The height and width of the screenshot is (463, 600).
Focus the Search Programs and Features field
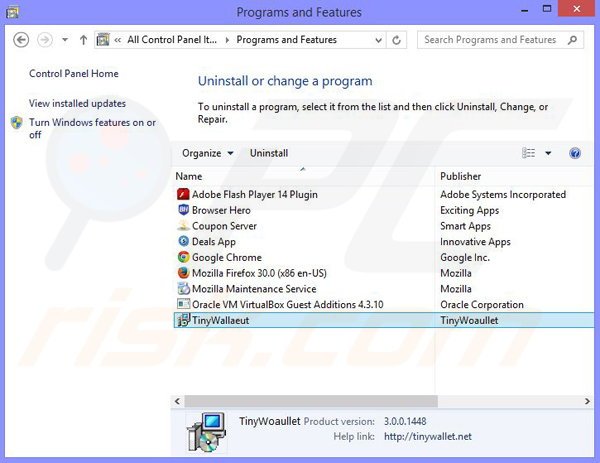pyautogui.click(x=500, y=40)
